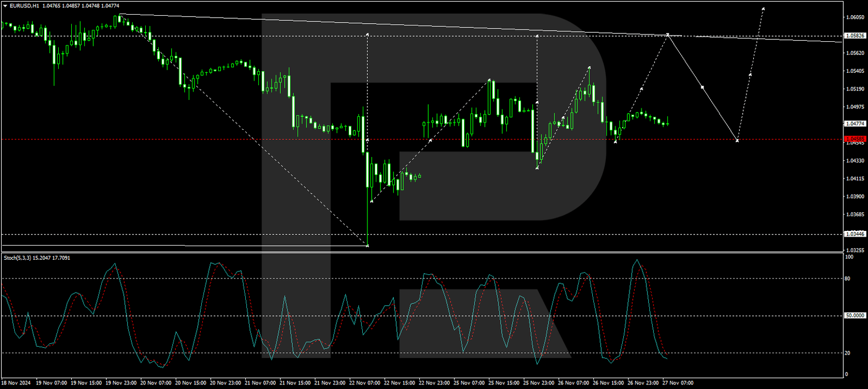Click the 18 Nov 2024 axis timestamp
Viewport: 868px width, 389px height.
pos(17,383)
